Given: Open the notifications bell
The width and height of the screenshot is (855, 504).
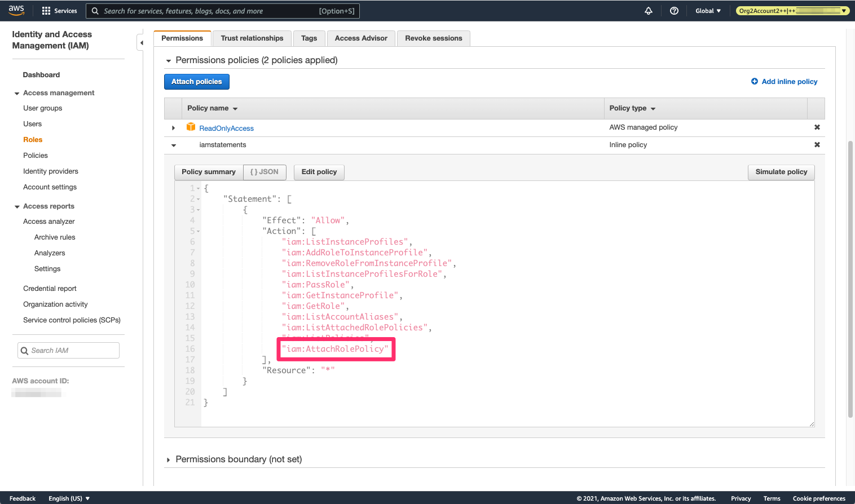Looking at the screenshot, I should pyautogui.click(x=649, y=11).
